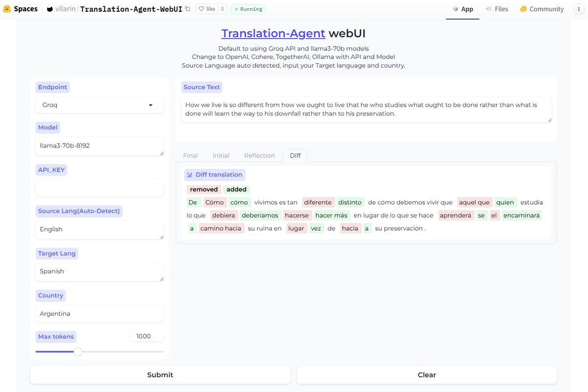Click the added word 'vez'
Viewport: 588px width, 392px height.
pos(317,228)
